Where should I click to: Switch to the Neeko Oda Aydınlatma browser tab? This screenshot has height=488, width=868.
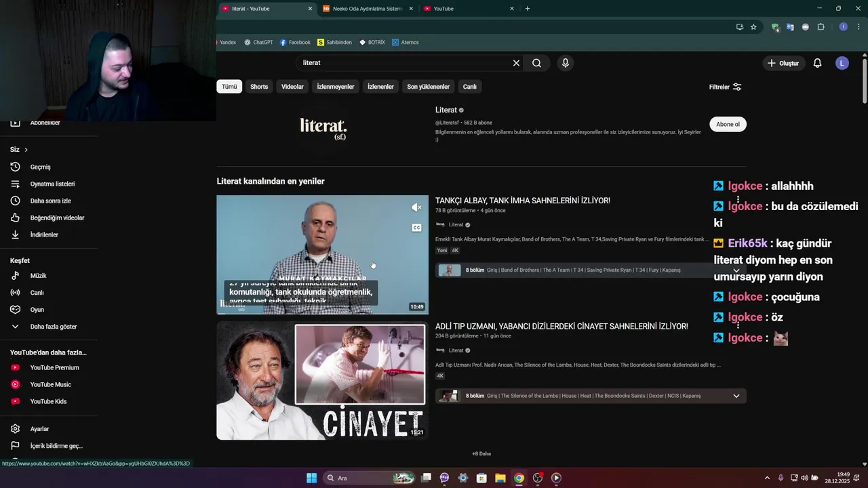368,9
